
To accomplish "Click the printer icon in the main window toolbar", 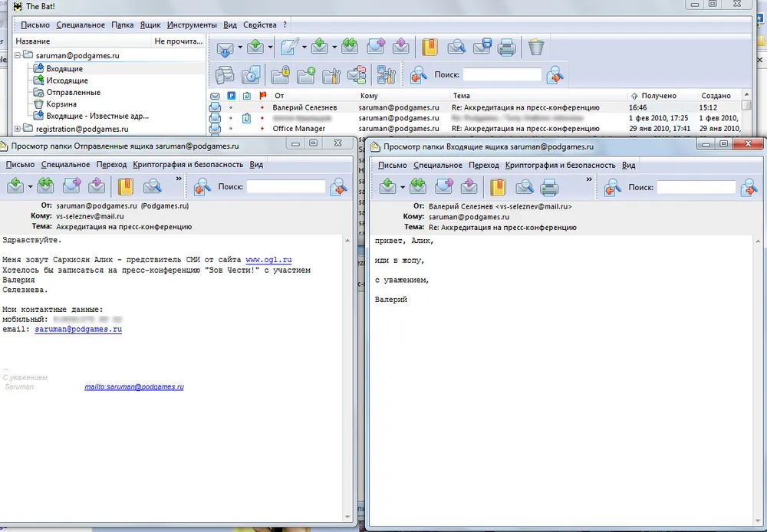I will pos(506,48).
